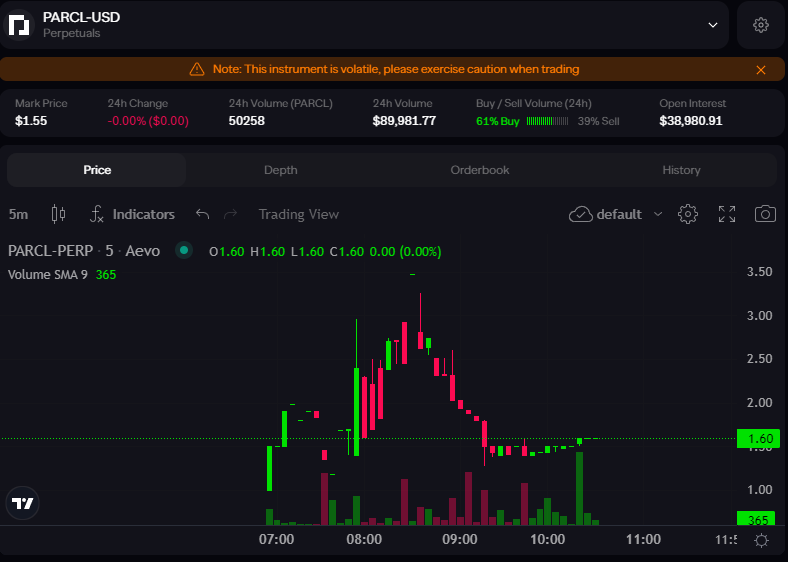Toggle fullscreen chart mode

[727, 214]
